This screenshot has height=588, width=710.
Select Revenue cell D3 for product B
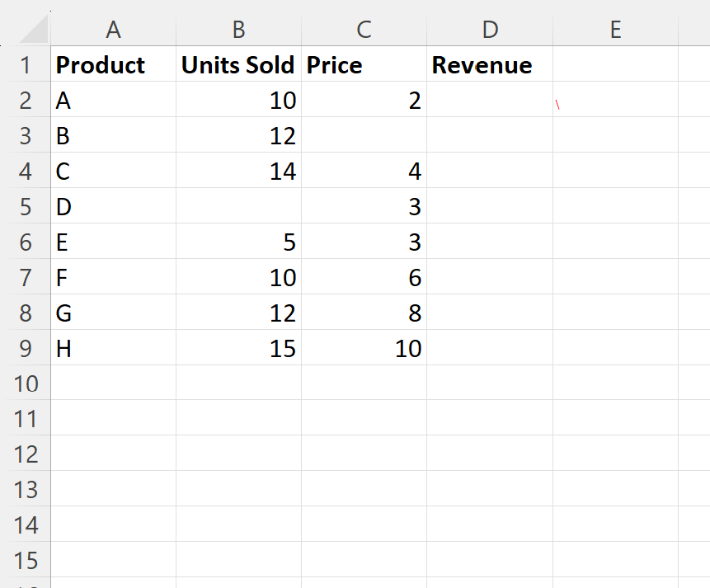click(490, 135)
